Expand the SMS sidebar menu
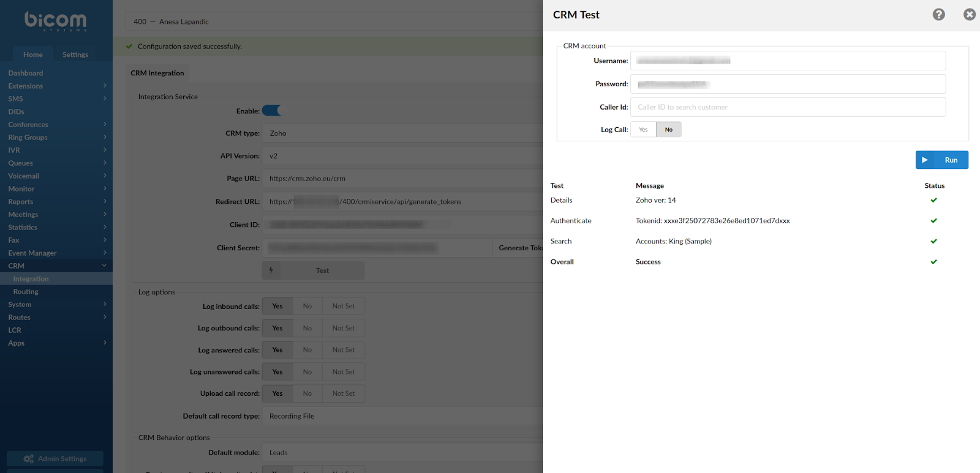This screenshot has height=473, width=980. pyautogui.click(x=56, y=99)
